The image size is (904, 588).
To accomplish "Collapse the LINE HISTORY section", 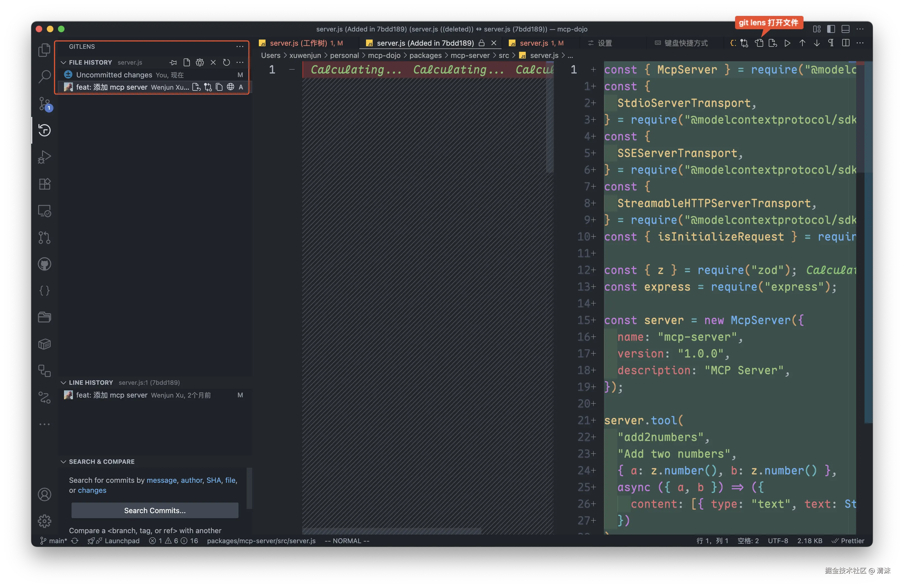I will point(63,383).
